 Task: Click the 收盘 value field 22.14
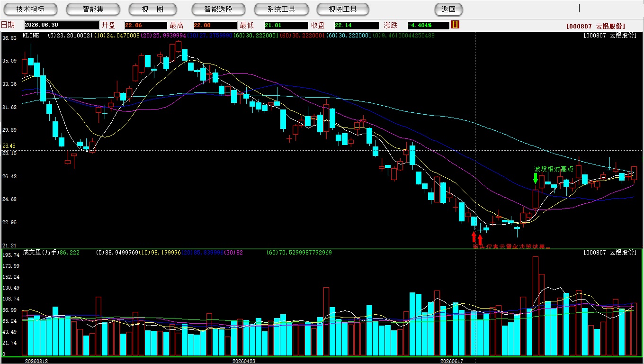pyautogui.click(x=356, y=25)
